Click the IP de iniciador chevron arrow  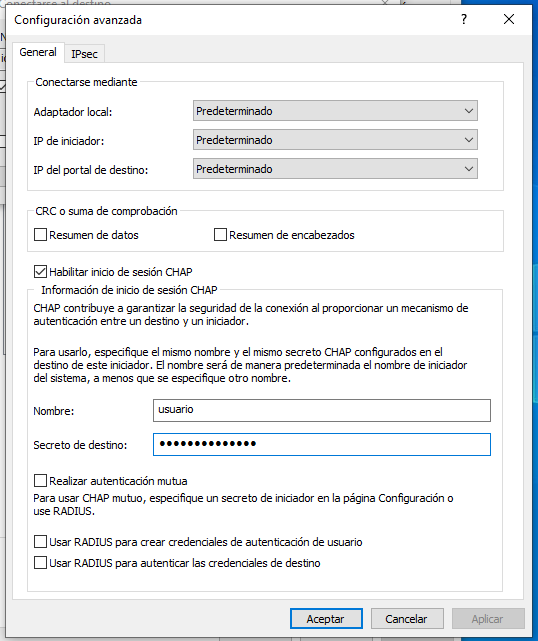pos(469,140)
